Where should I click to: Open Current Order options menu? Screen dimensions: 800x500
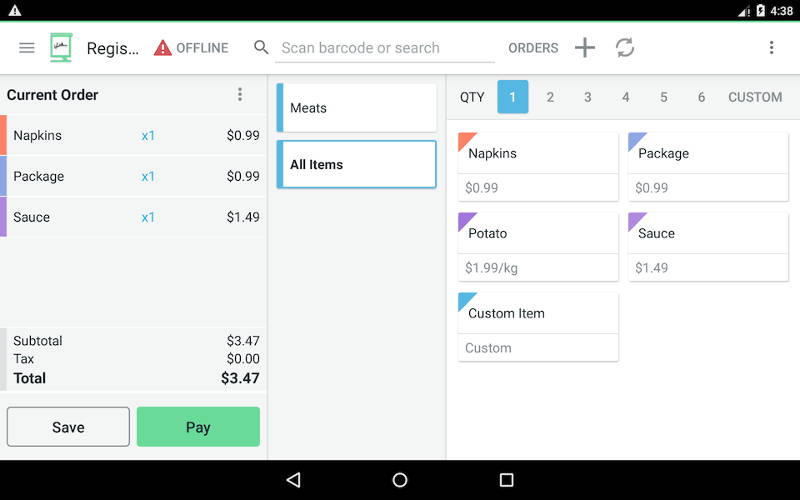pos(240,94)
